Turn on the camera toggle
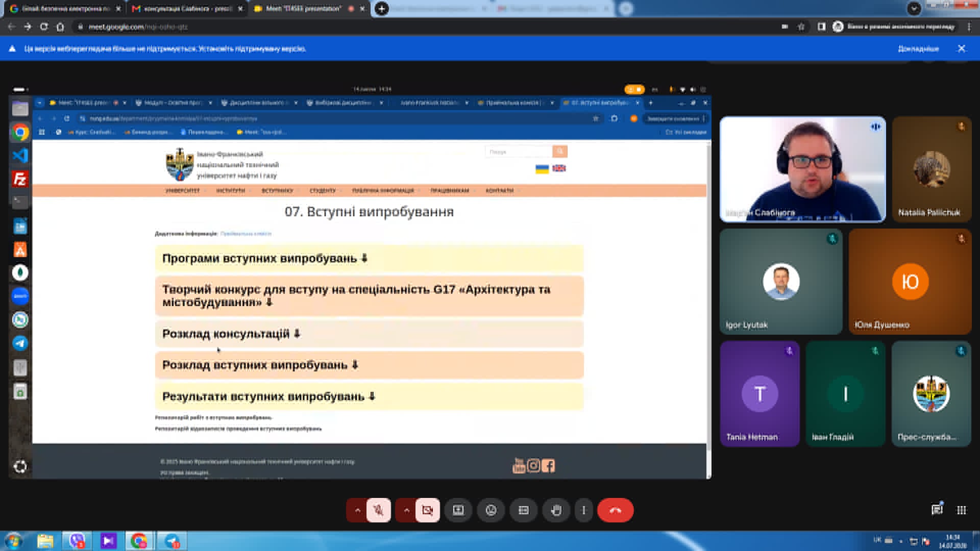Screen dimensions: 980x551 point(427,510)
